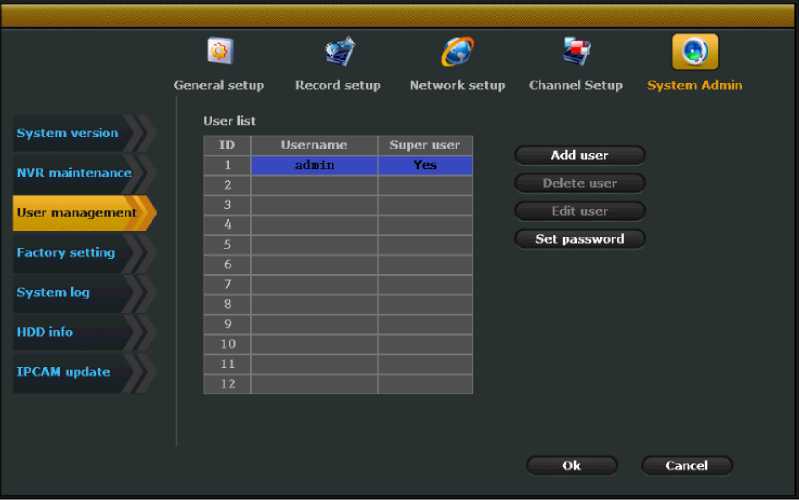Click the Username column header
The image size is (799, 500).
314,145
